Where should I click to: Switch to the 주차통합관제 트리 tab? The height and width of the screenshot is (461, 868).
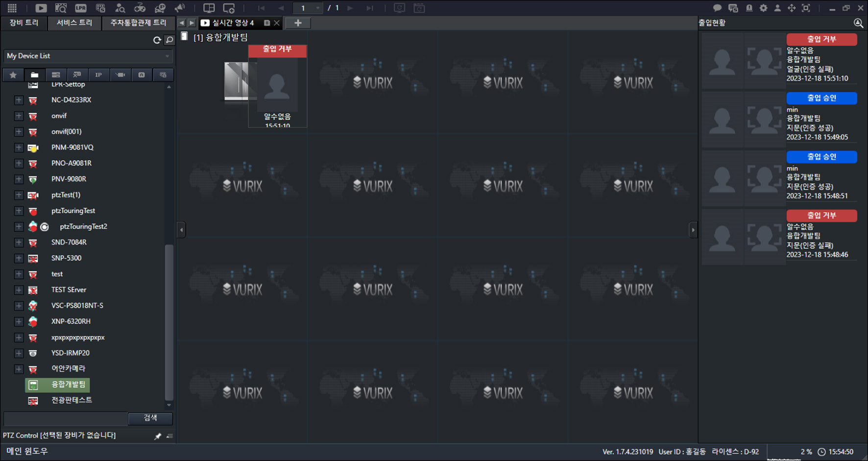(x=138, y=23)
